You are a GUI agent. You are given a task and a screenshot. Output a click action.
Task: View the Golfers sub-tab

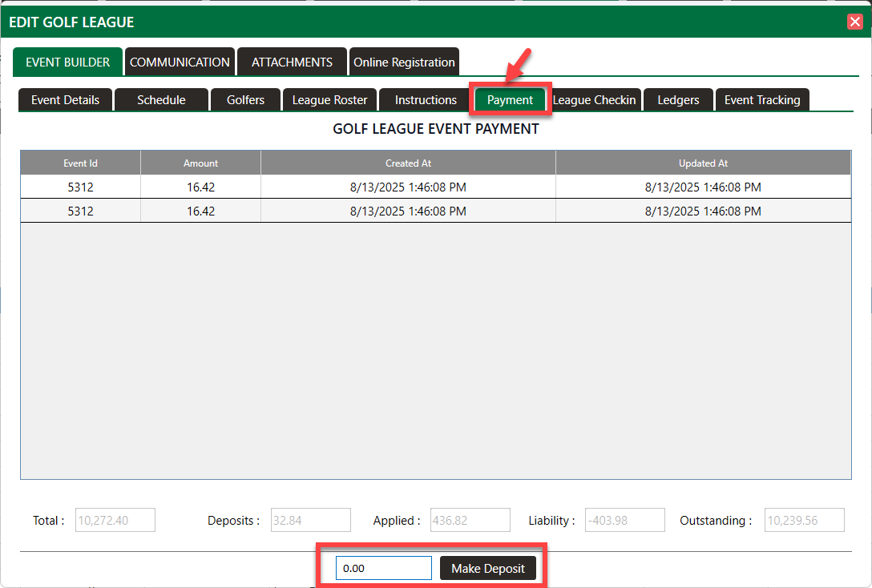pyautogui.click(x=245, y=99)
